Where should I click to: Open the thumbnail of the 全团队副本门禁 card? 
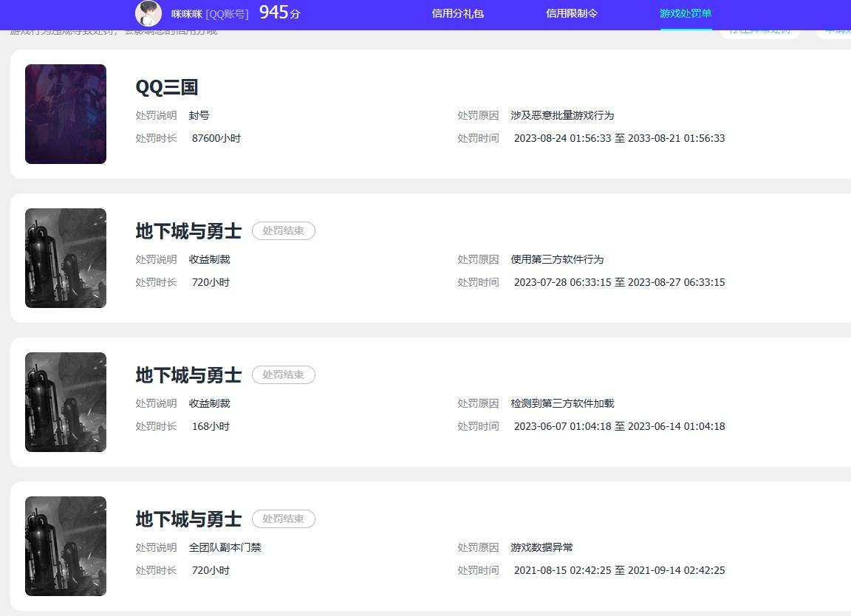pyautogui.click(x=66, y=546)
